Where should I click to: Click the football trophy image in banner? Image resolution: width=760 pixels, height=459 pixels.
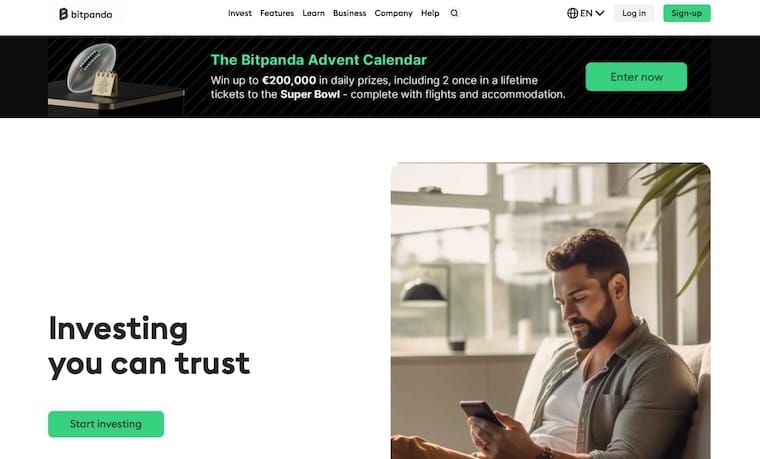(x=91, y=66)
